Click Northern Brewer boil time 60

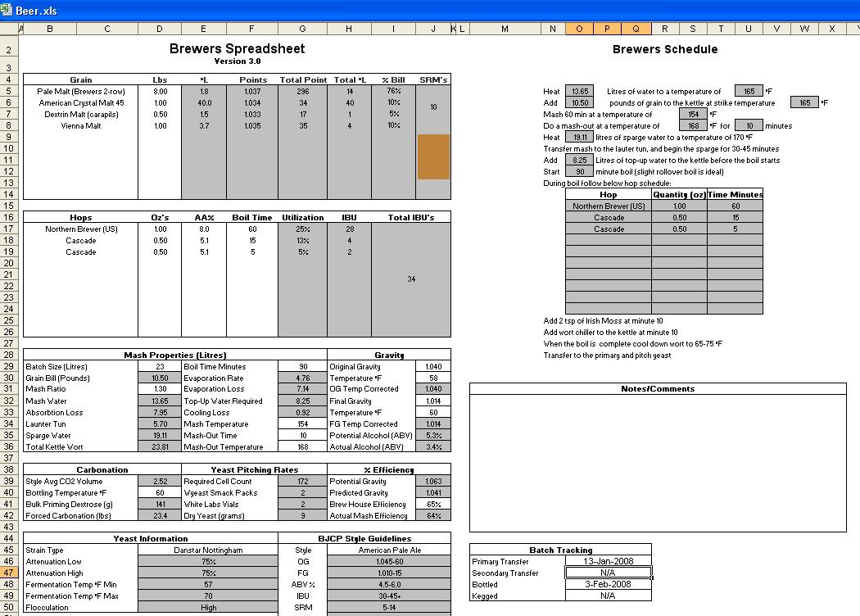pyautogui.click(x=252, y=229)
